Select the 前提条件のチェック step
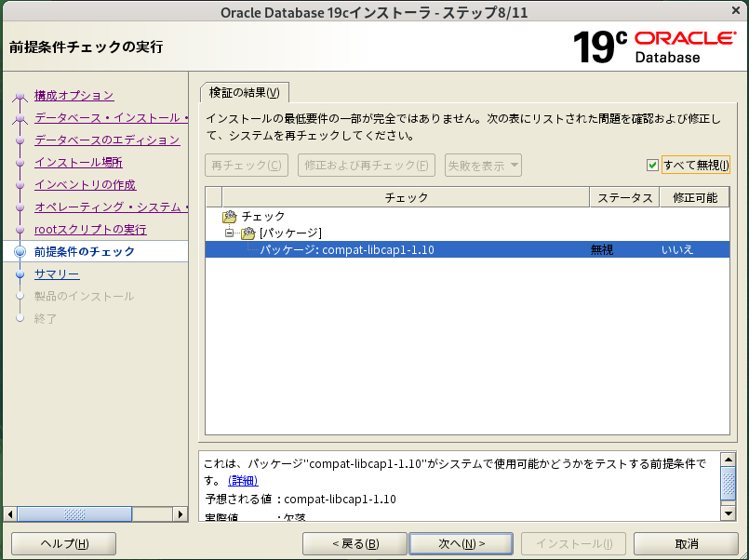 tap(85, 251)
